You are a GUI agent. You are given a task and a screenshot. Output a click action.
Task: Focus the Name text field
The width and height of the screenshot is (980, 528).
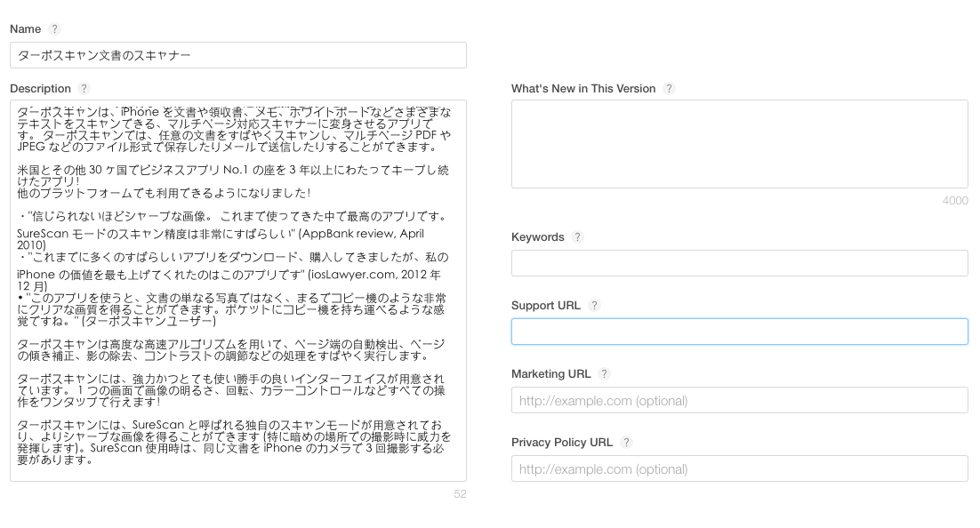(x=238, y=55)
